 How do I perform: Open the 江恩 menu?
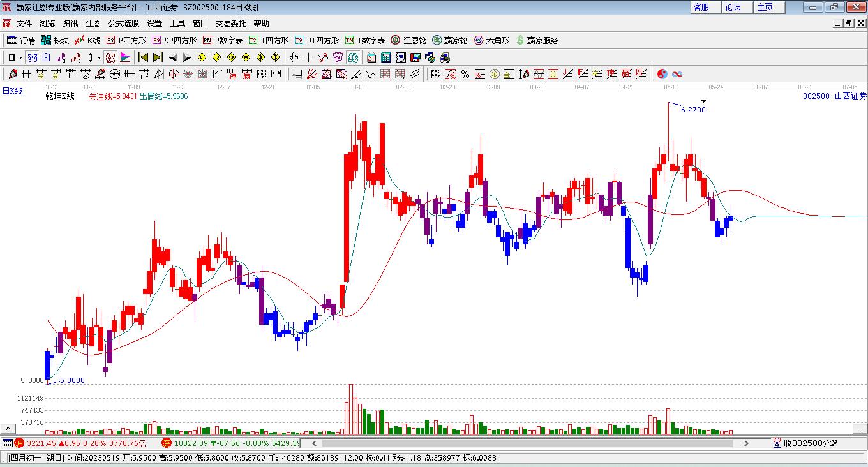click(93, 24)
